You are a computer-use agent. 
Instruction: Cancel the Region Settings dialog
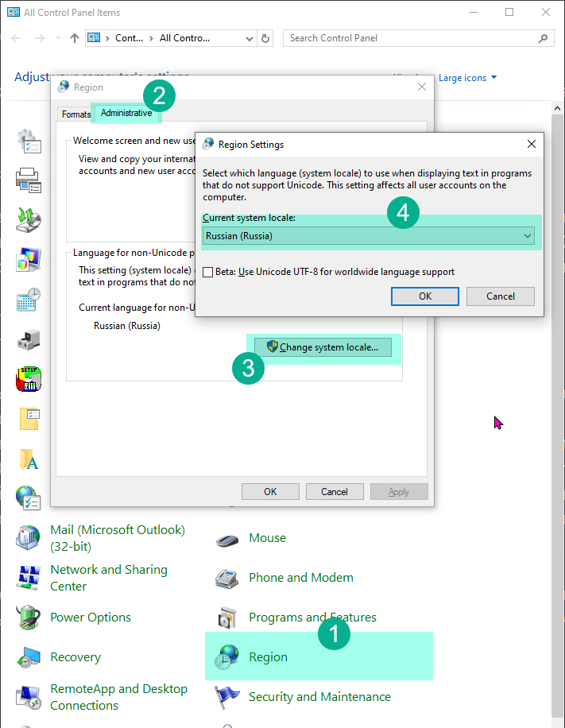[500, 296]
